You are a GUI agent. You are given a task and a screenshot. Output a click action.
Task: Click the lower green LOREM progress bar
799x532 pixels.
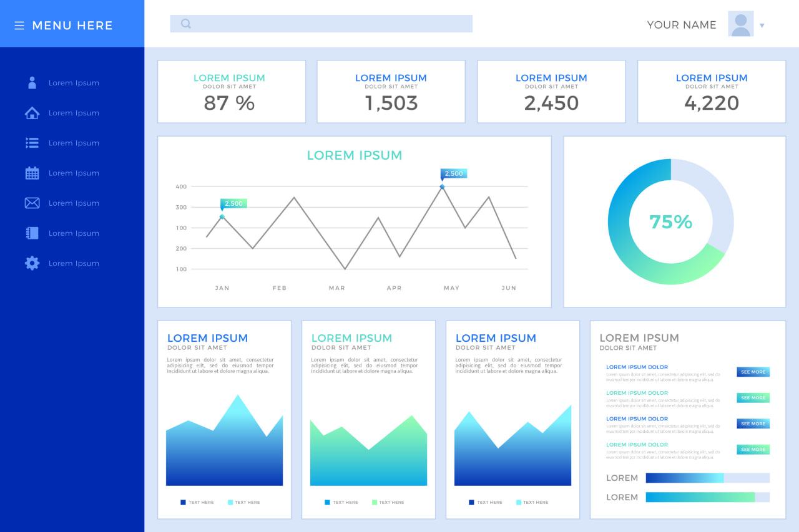click(708, 497)
